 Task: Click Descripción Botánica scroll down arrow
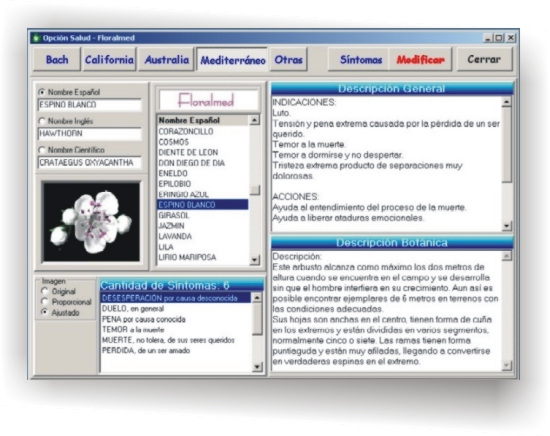[x=507, y=366]
